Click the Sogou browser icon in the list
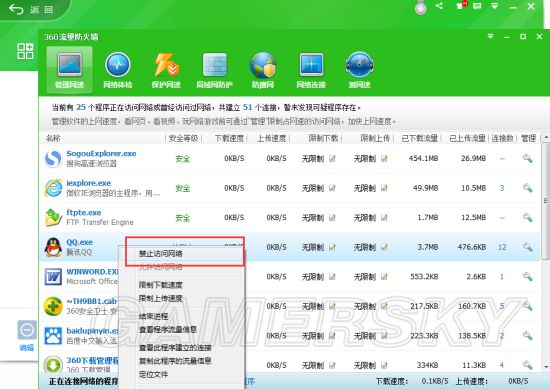Image resolution: width=550 pixels, height=389 pixels. pos(53,159)
